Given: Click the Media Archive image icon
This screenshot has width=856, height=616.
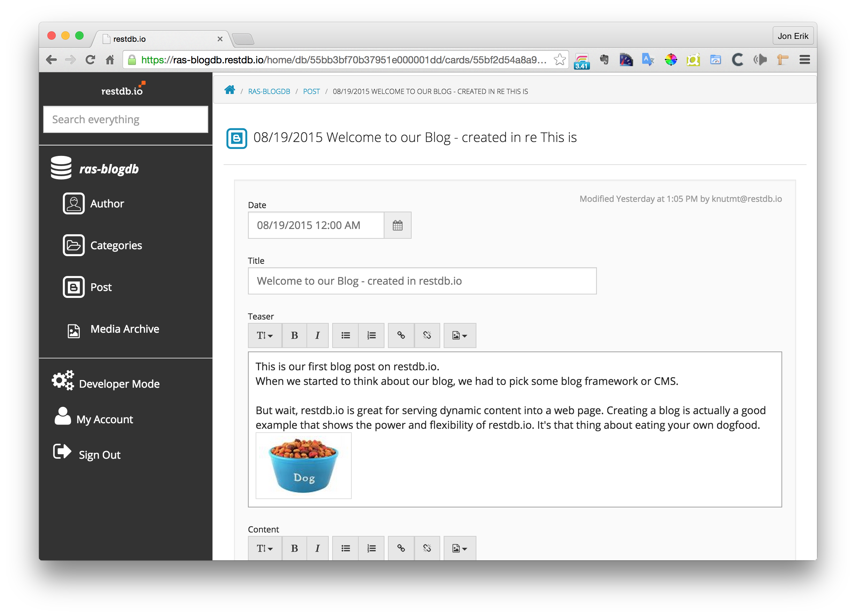Looking at the screenshot, I should (x=73, y=331).
